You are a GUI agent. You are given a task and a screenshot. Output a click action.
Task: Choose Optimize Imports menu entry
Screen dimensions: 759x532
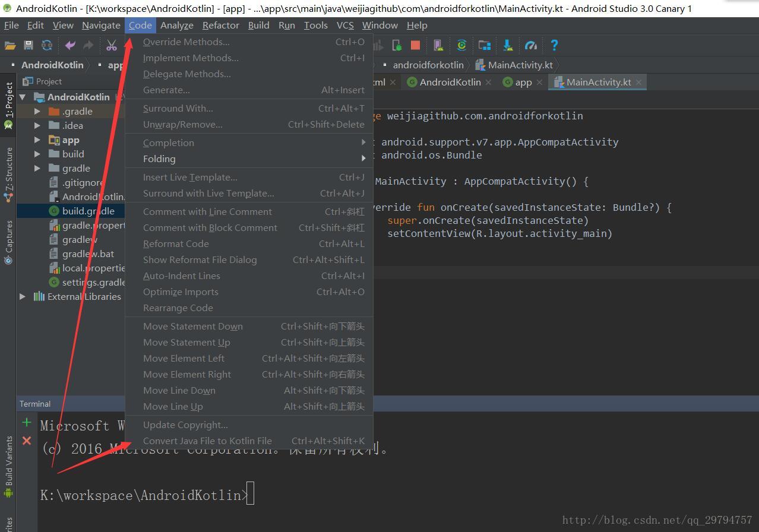click(249, 292)
